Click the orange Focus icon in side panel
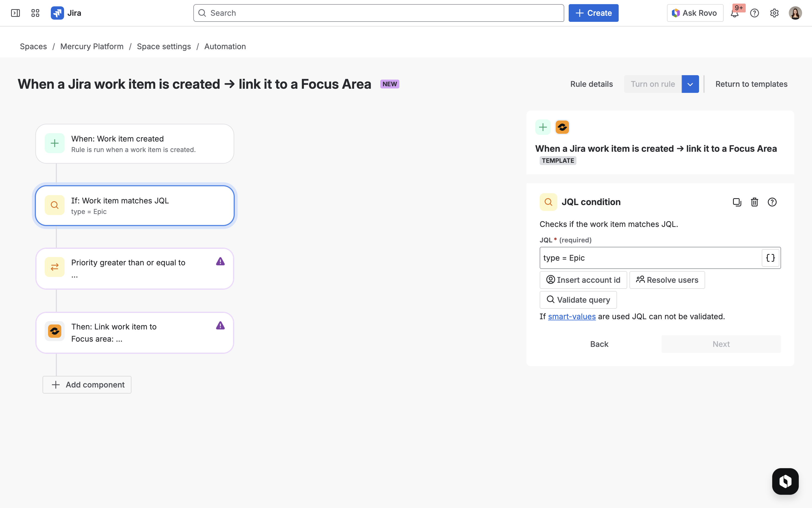The width and height of the screenshot is (812, 508). [x=562, y=127]
